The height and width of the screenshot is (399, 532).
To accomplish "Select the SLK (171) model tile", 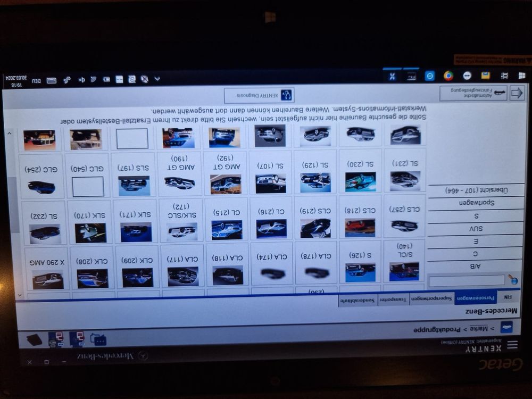I will coord(136,221).
